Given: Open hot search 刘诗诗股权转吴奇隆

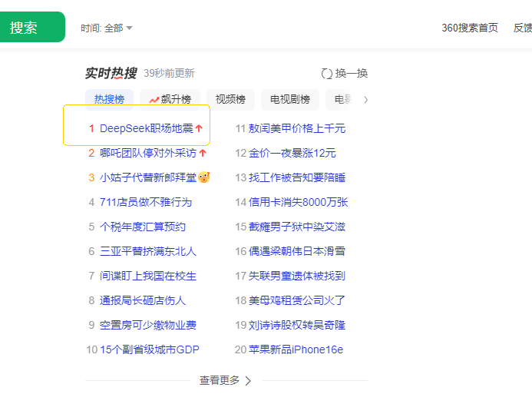Looking at the screenshot, I should pyautogui.click(x=297, y=325).
